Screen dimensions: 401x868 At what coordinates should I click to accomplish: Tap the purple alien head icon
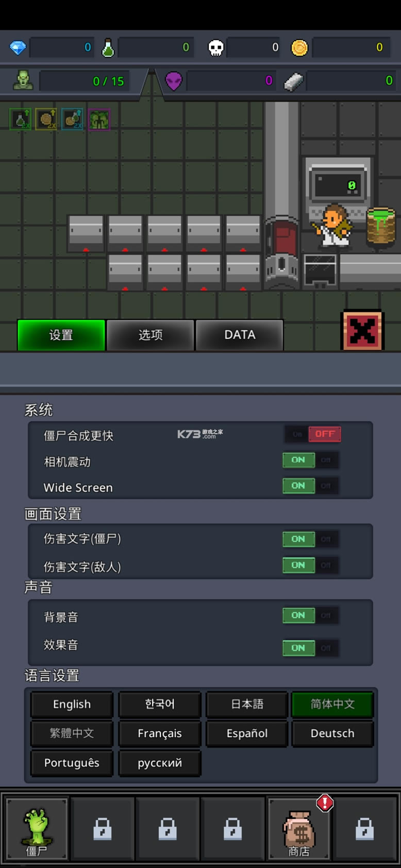coord(174,81)
